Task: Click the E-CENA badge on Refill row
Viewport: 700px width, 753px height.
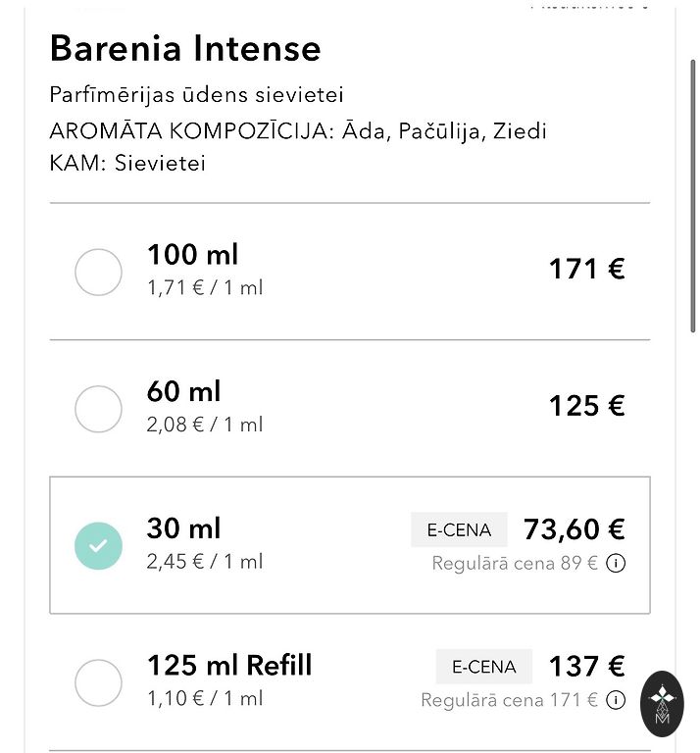Action: coord(483,667)
